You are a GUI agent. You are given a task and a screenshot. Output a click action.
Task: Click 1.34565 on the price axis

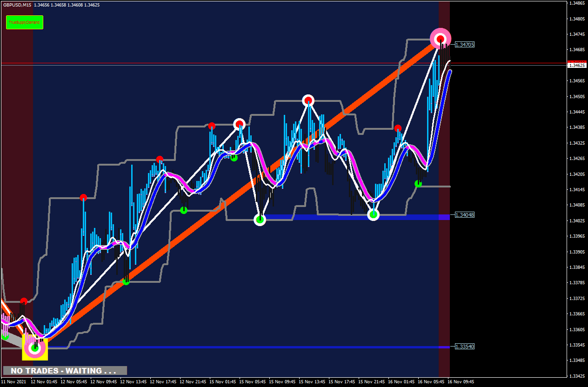(577, 81)
